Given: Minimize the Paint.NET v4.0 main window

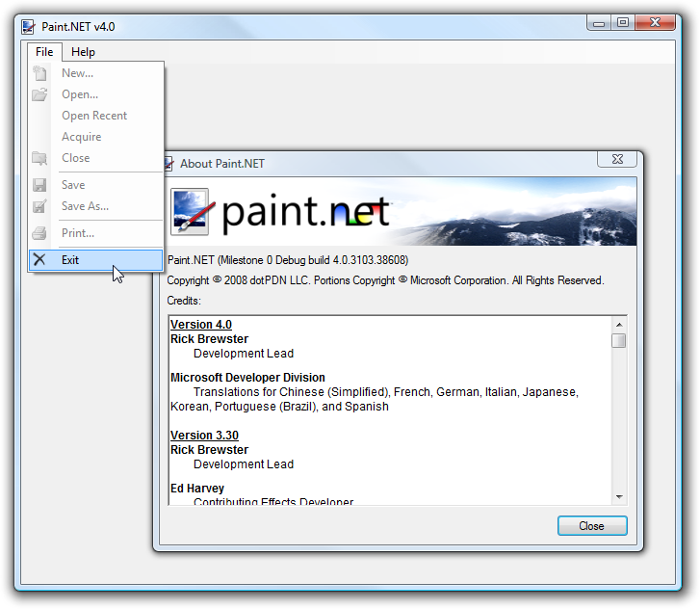Looking at the screenshot, I should pyautogui.click(x=599, y=23).
